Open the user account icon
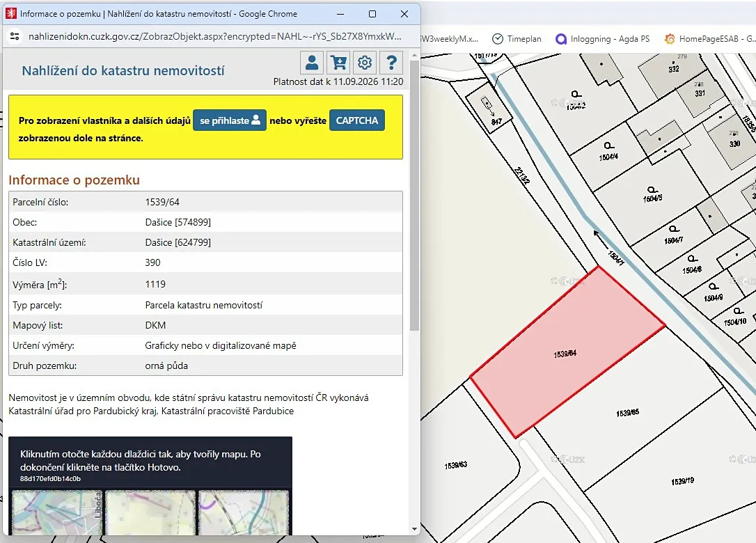The image size is (756, 543). [312, 63]
